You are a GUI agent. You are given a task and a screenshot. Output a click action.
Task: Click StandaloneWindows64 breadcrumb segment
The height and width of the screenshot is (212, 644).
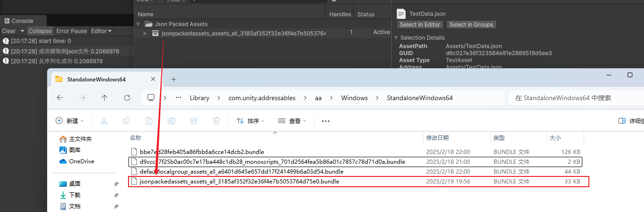click(420, 98)
